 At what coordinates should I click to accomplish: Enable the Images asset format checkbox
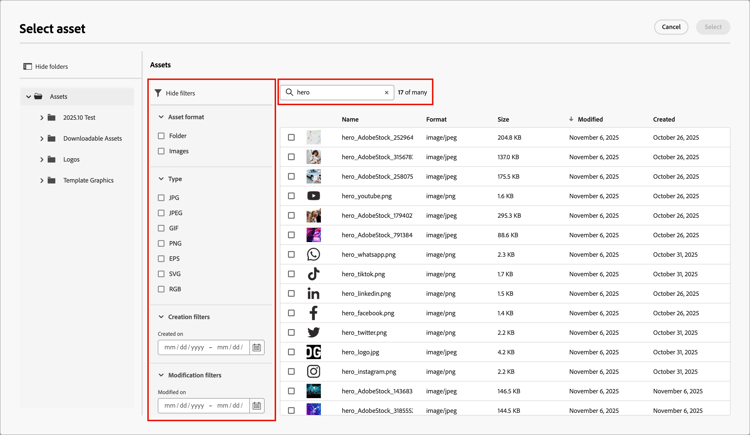point(161,151)
